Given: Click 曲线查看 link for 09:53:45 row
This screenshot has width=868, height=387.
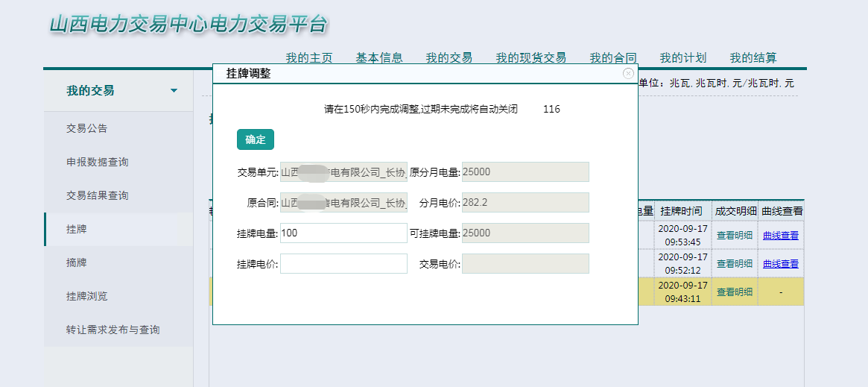Looking at the screenshot, I should point(781,236).
